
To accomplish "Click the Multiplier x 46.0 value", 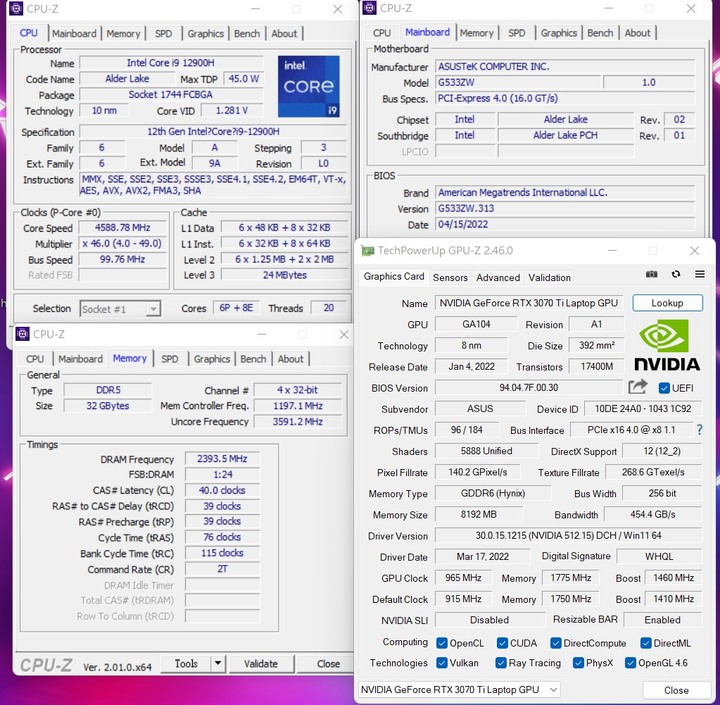I will tap(123, 243).
